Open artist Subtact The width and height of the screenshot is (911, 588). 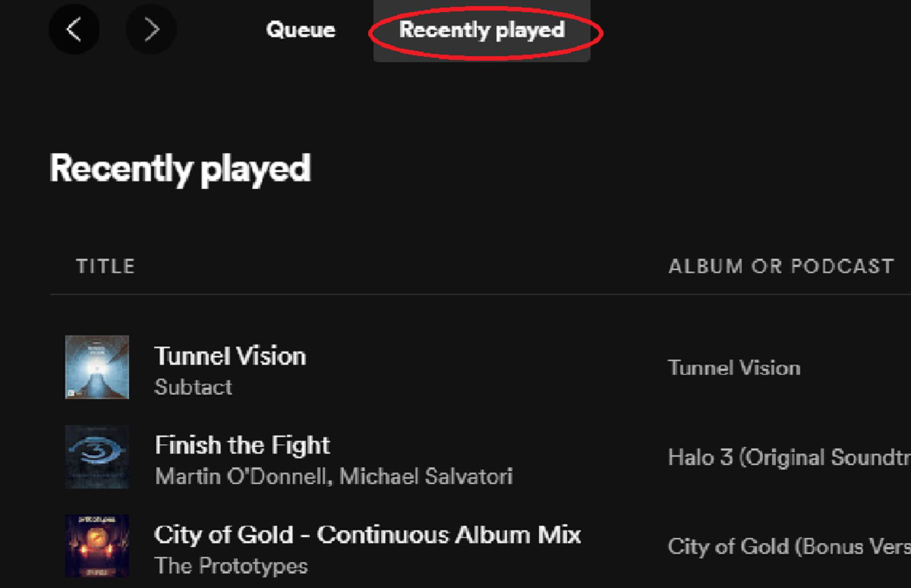coord(193,387)
